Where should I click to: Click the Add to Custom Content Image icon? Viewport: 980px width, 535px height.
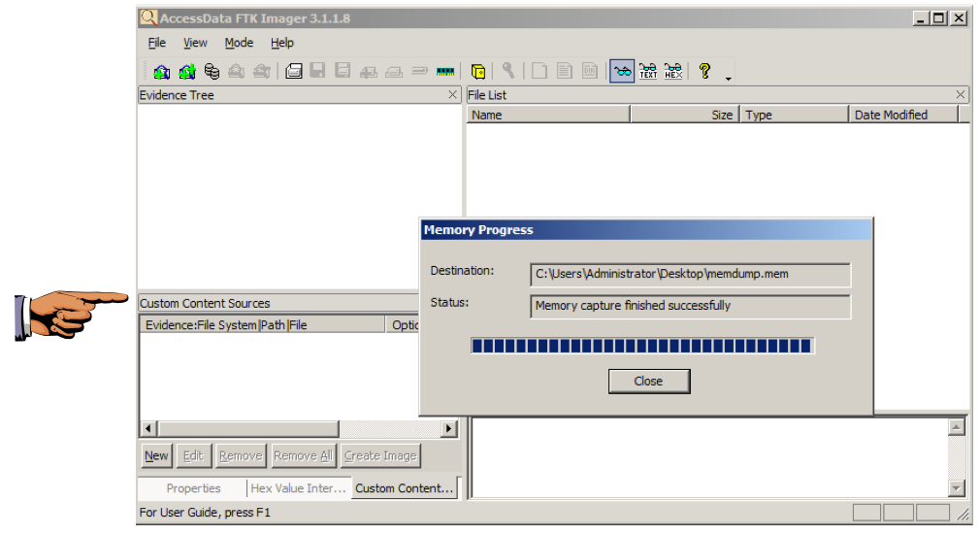coord(368,72)
